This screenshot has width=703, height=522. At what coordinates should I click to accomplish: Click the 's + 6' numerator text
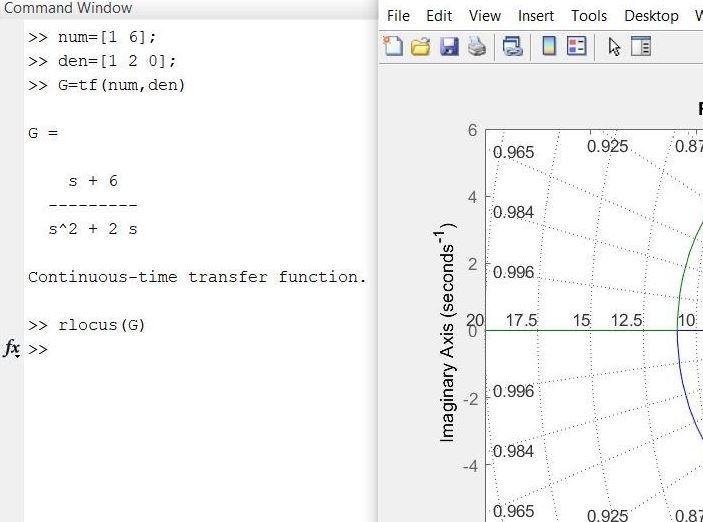[93, 181]
